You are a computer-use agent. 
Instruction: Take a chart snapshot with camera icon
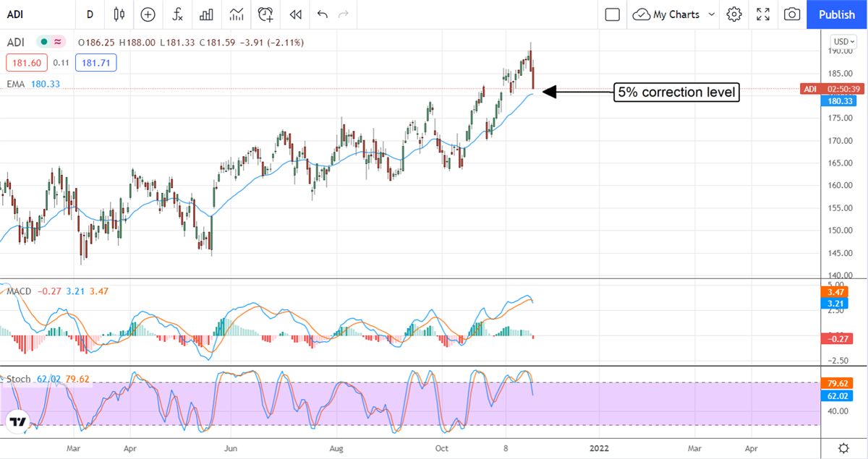pyautogui.click(x=792, y=14)
